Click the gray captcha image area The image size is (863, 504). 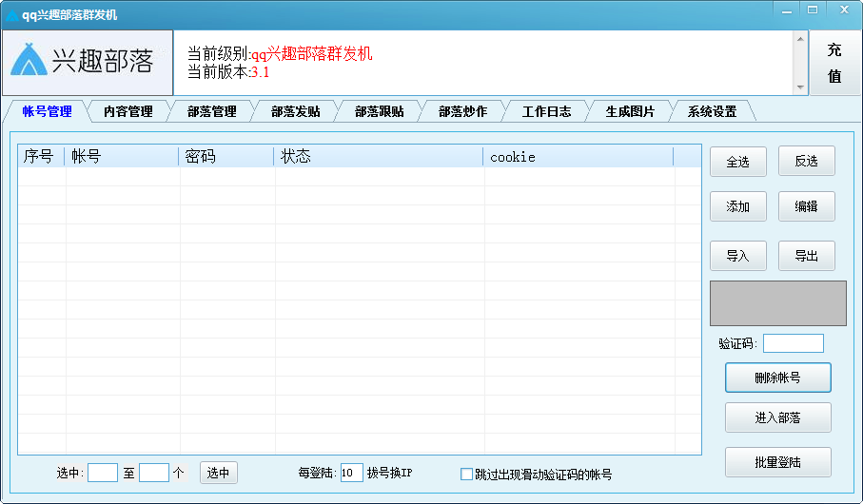click(777, 303)
